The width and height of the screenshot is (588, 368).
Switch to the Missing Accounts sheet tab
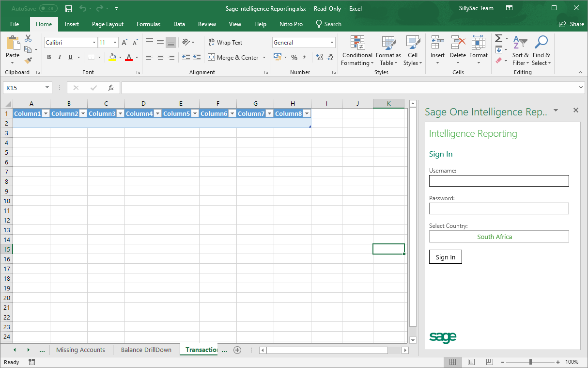pos(80,350)
